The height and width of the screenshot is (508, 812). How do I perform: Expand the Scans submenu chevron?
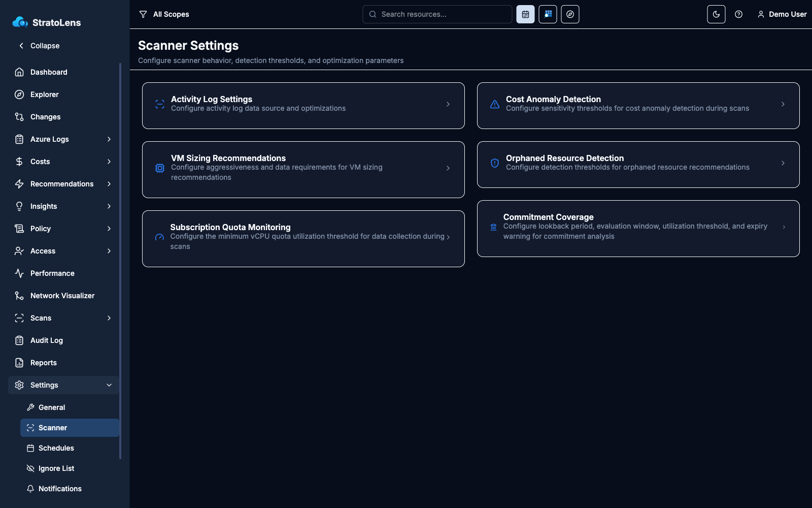click(109, 318)
